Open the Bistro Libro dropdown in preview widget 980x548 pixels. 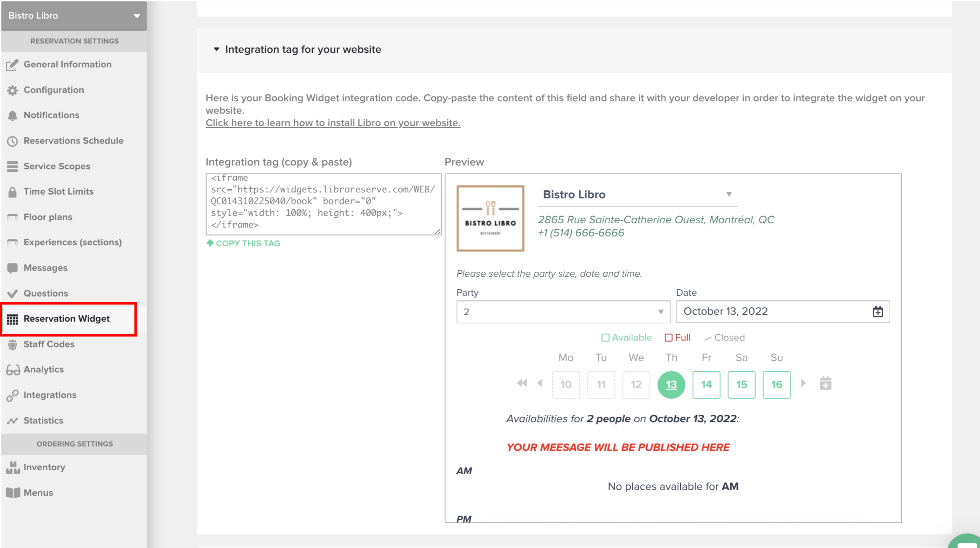(x=638, y=195)
